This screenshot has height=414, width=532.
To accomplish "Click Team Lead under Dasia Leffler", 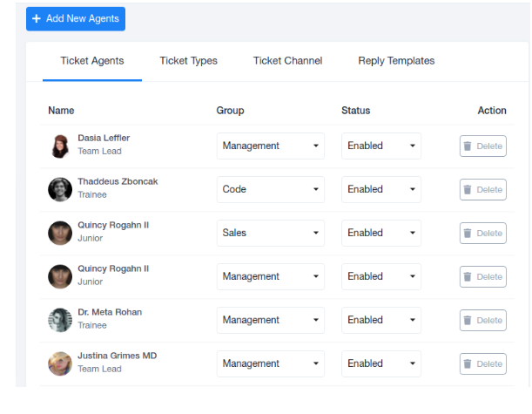I will tap(99, 151).
